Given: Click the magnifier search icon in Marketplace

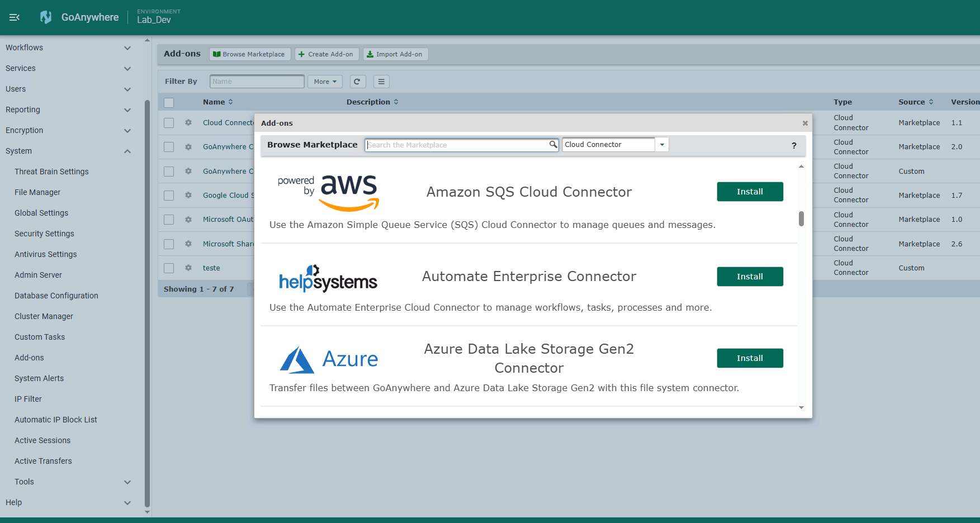Looking at the screenshot, I should click(553, 145).
